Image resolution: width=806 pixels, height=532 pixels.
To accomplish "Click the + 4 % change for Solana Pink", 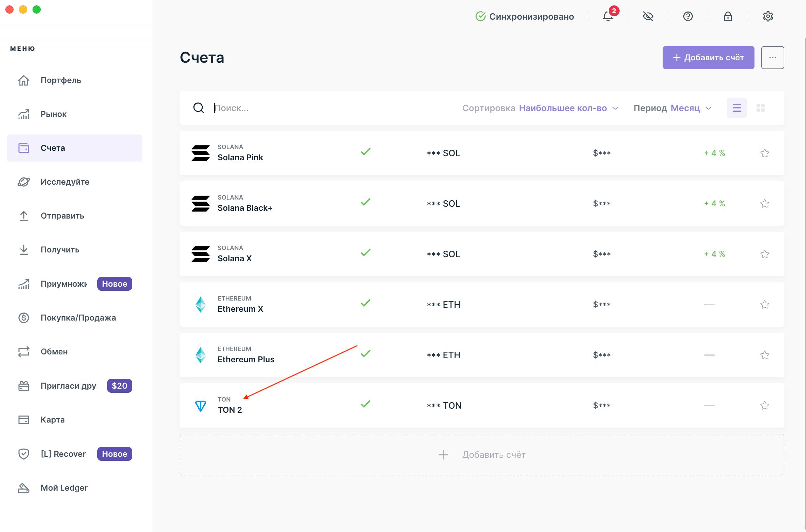I will [714, 153].
